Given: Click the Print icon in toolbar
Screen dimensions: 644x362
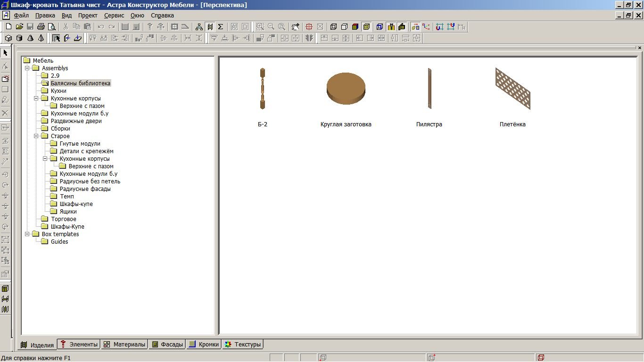Looking at the screenshot, I should click(41, 27).
